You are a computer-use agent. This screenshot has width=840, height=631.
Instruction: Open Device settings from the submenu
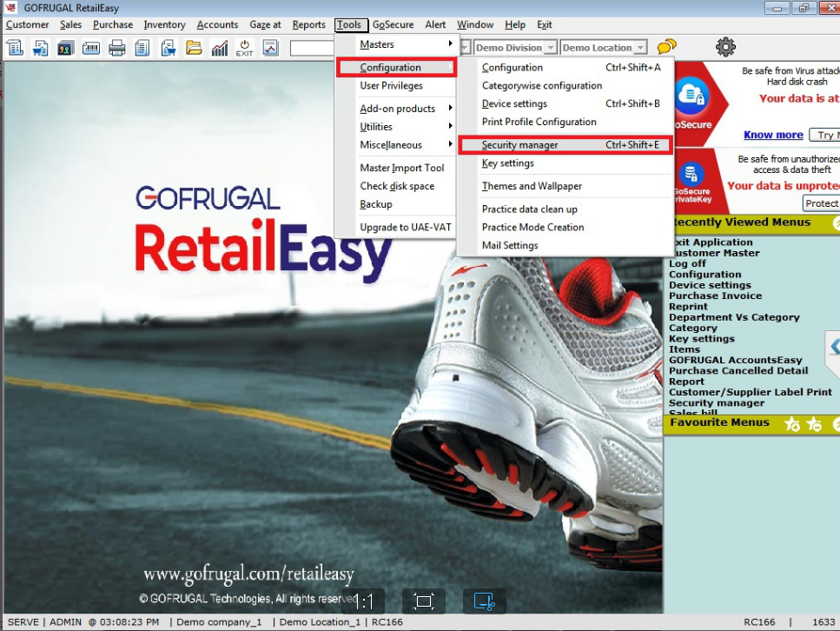pyautogui.click(x=566, y=103)
